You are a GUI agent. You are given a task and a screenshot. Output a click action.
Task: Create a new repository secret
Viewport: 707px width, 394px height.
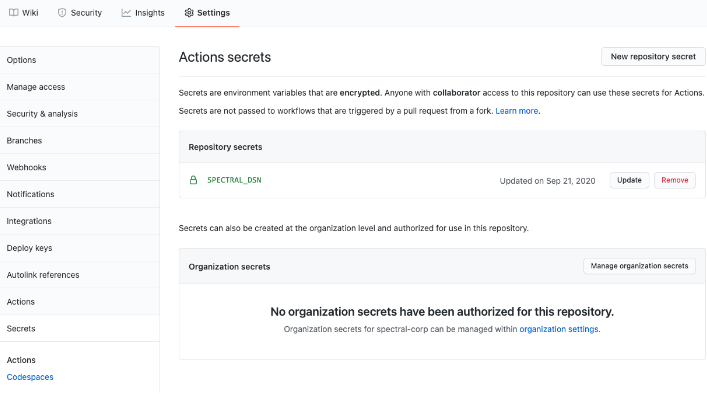click(x=653, y=56)
